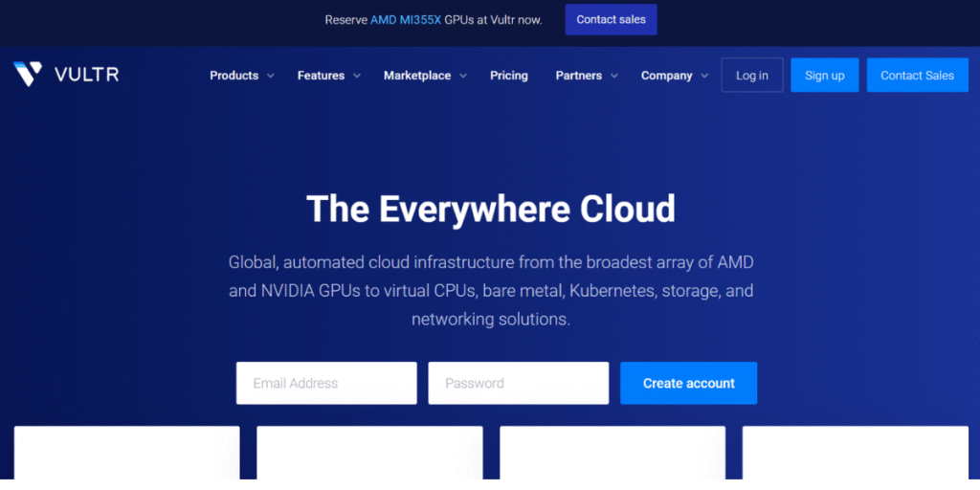Open the Partners menu
Screen dimensions: 980x490
tap(579, 76)
